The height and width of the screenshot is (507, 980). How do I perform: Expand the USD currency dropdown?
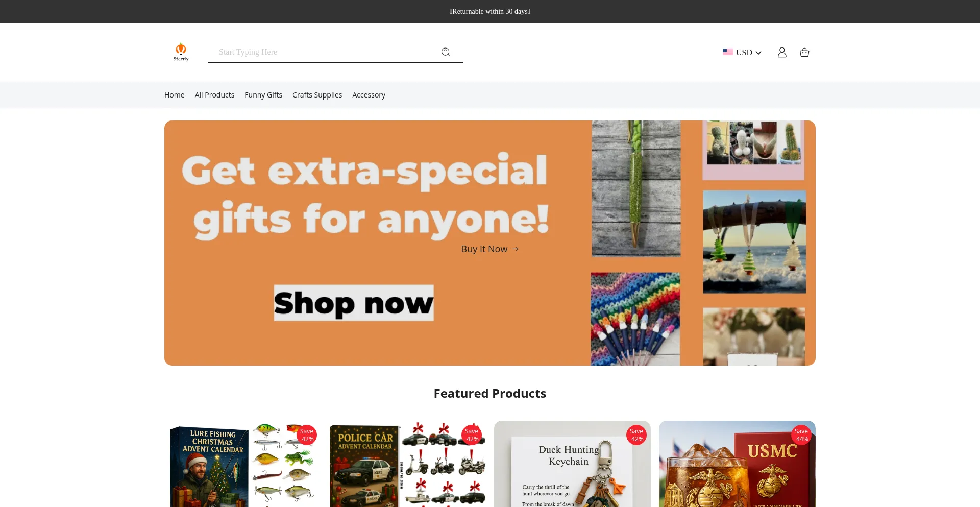(x=748, y=52)
